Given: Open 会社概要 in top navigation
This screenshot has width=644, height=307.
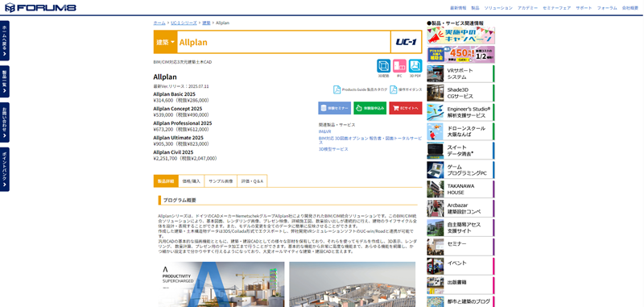Looking at the screenshot, I should coord(630,8).
